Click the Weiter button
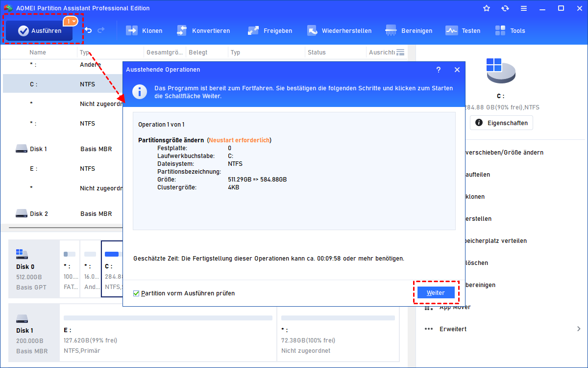Screen dimensions: 588x368 coord(436,293)
